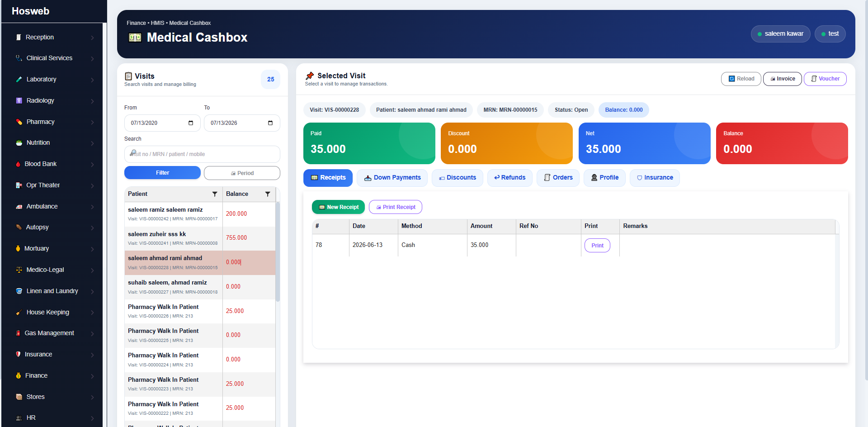This screenshot has height=427, width=868.
Task: Click the Period button
Action: click(x=242, y=173)
